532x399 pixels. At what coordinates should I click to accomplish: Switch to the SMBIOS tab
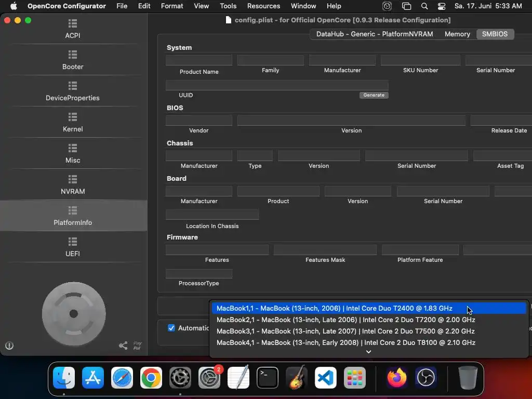pos(495,34)
